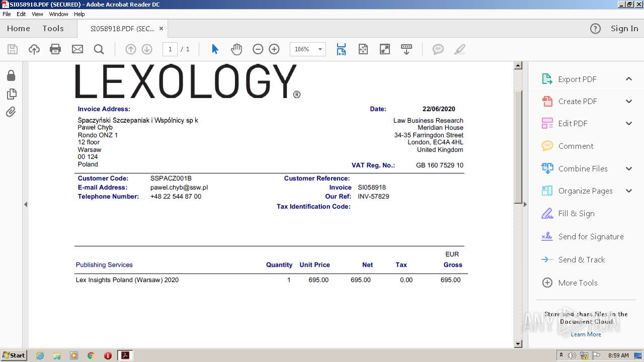Print the document with printer icon
The width and height of the screenshot is (644, 362).
[55, 49]
